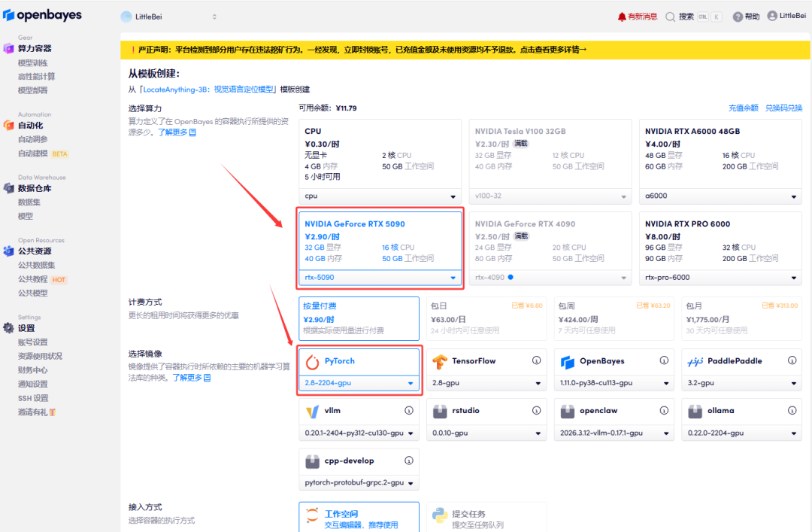812x532 pixels.
Task: Open 模型训练 in the sidebar
Action: [x=32, y=62]
